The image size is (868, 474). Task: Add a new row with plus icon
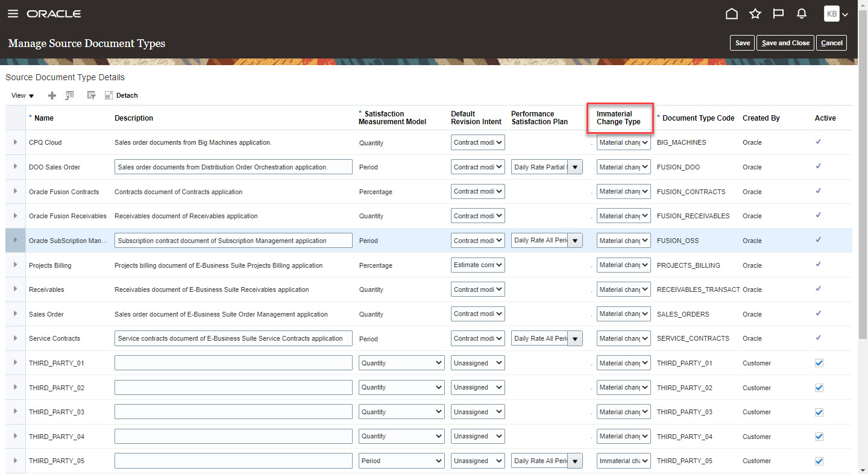(x=52, y=95)
